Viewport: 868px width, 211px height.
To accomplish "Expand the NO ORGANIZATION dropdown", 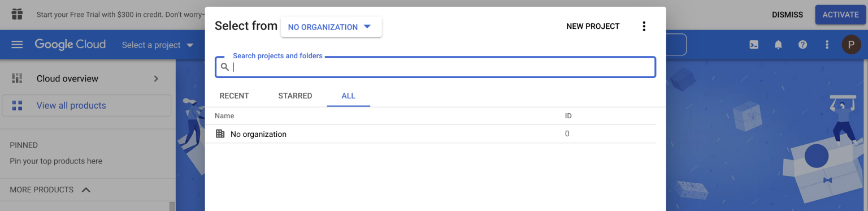I will 331,27.
